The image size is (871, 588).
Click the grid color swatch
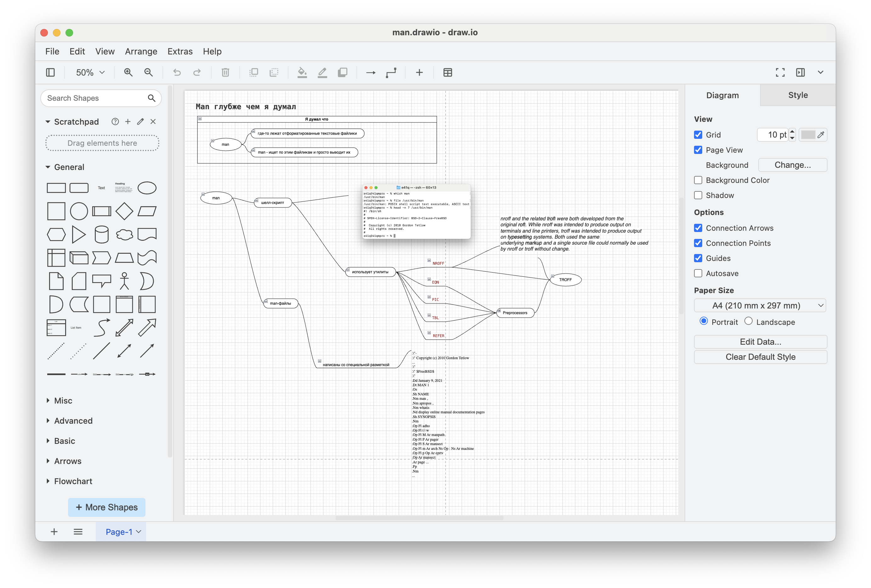tap(808, 134)
